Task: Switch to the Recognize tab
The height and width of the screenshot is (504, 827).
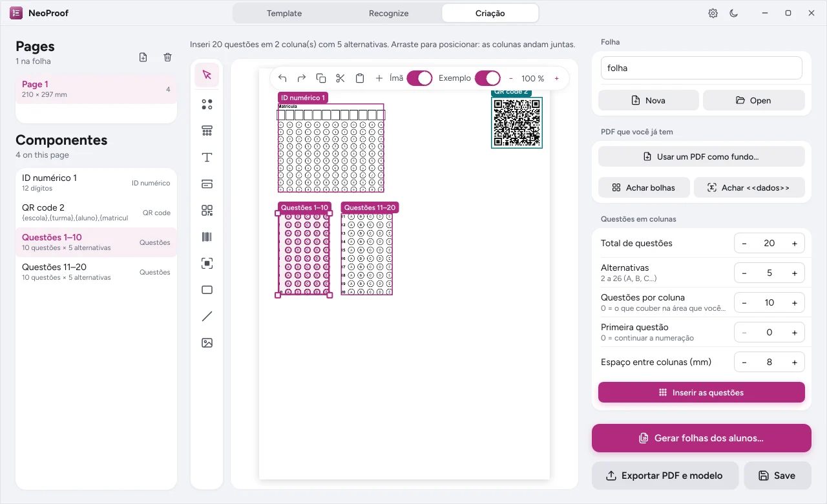Action: [x=388, y=13]
